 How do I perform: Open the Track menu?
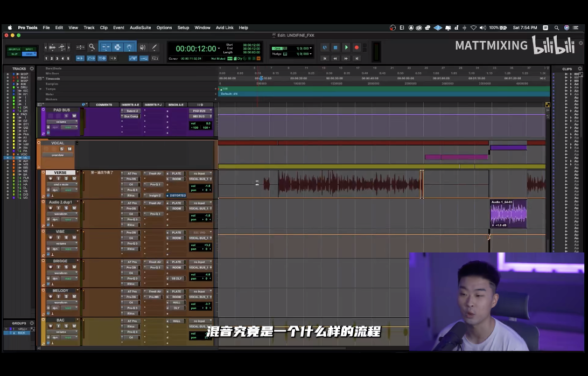(89, 28)
